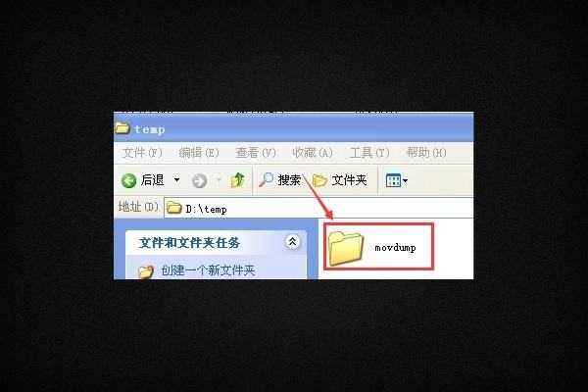Open the 工具(T) menu
The height and width of the screenshot is (392, 588).
pos(369,153)
